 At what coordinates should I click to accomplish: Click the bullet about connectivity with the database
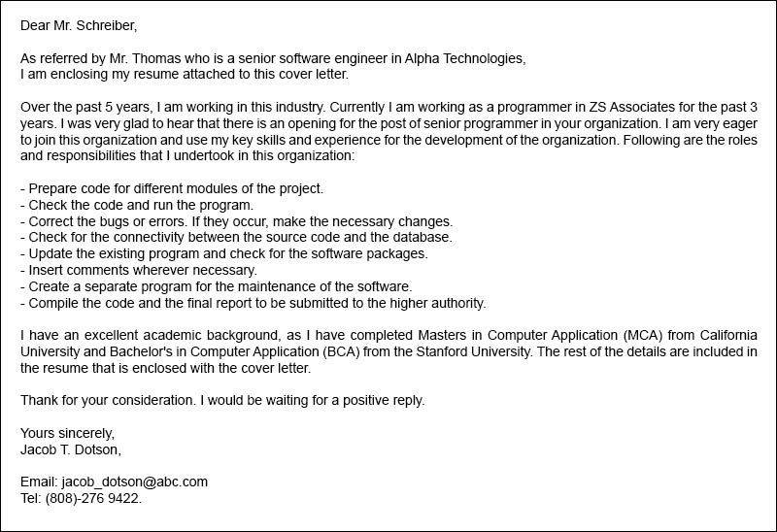click(236, 237)
